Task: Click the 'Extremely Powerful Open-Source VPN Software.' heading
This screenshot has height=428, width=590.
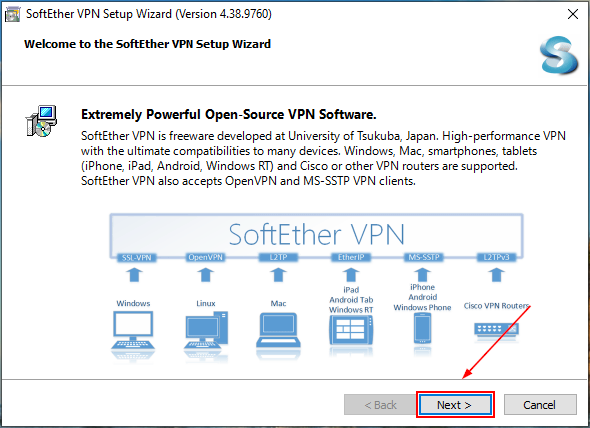Action: (x=228, y=114)
